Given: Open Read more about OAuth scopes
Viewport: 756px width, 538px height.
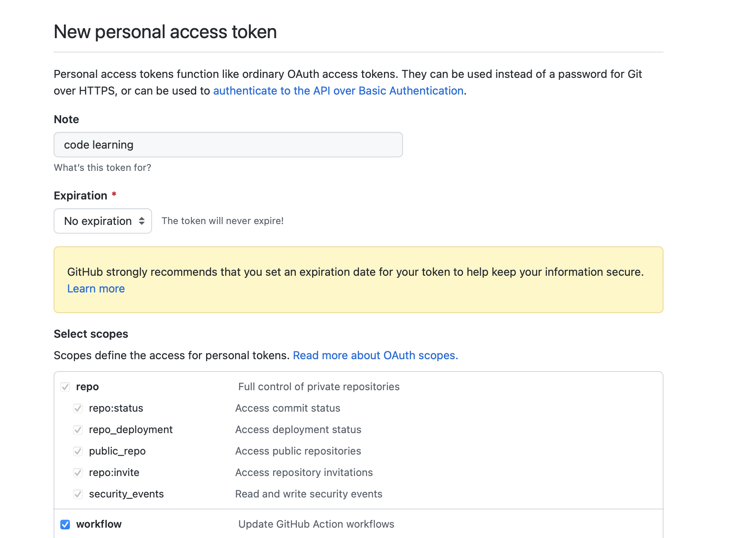Looking at the screenshot, I should pos(375,355).
